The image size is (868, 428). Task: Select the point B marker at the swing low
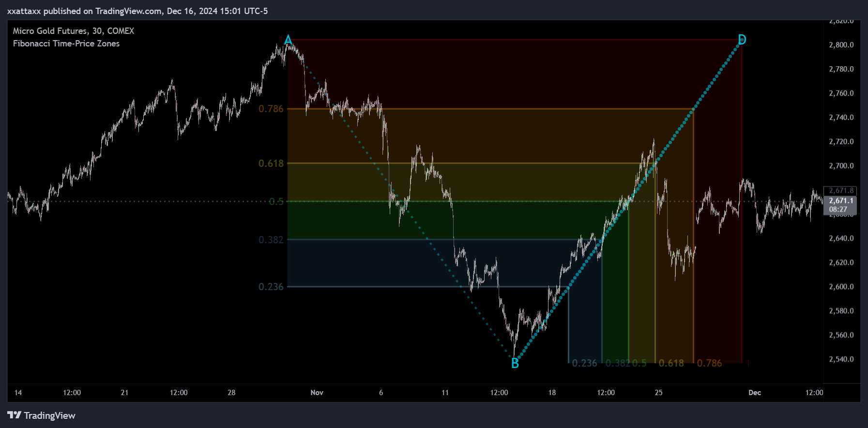pos(515,363)
